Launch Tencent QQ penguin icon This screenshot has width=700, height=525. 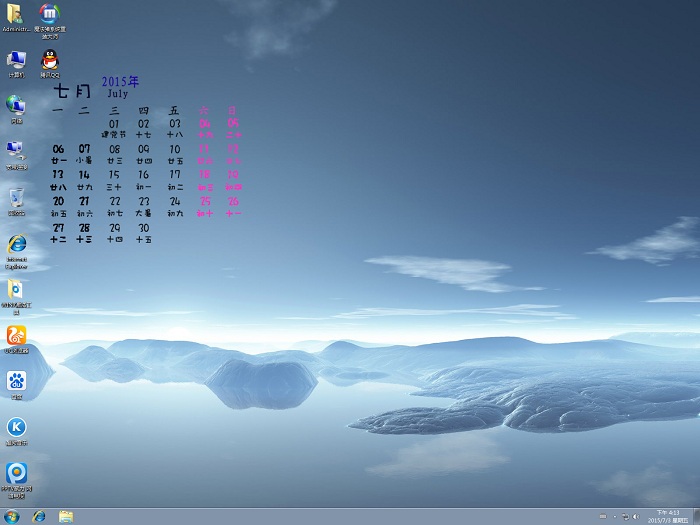(x=48, y=60)
